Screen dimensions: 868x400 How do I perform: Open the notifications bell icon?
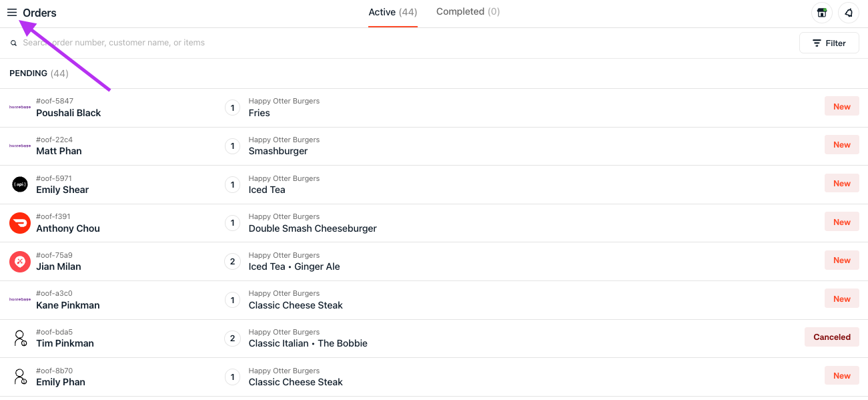(849, 13)
